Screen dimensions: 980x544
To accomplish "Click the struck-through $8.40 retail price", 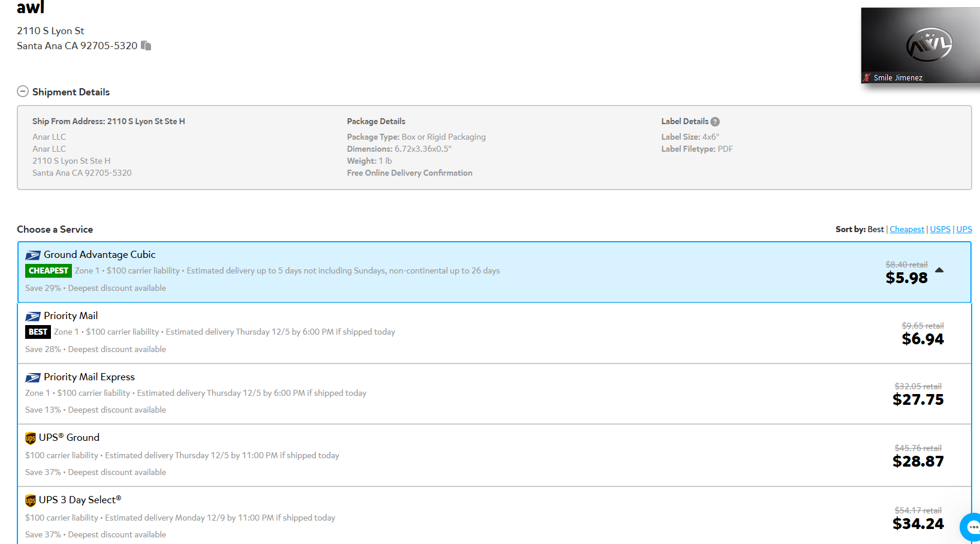I will [x=906, y=265].
